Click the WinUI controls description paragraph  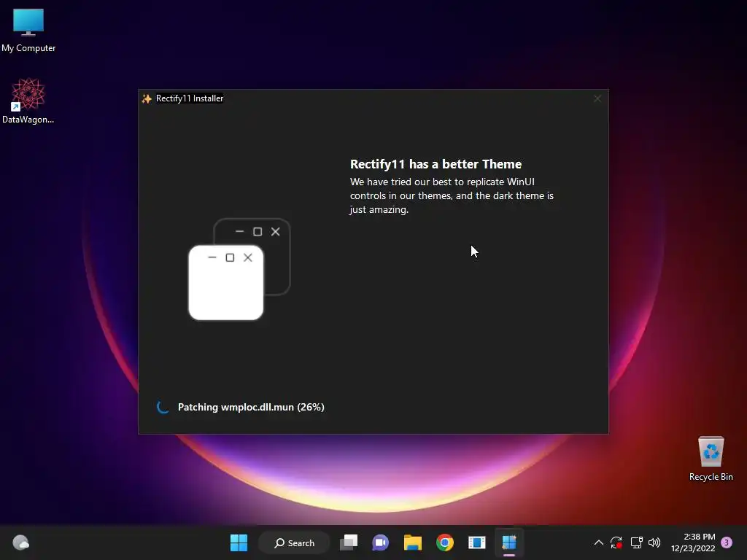[452, 195]
